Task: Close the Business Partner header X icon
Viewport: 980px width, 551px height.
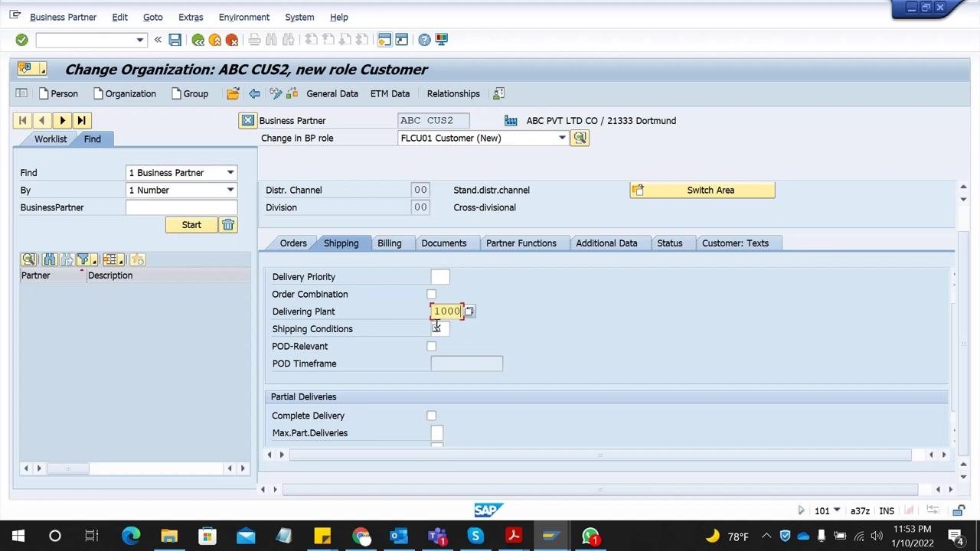Action: point(247,120)
